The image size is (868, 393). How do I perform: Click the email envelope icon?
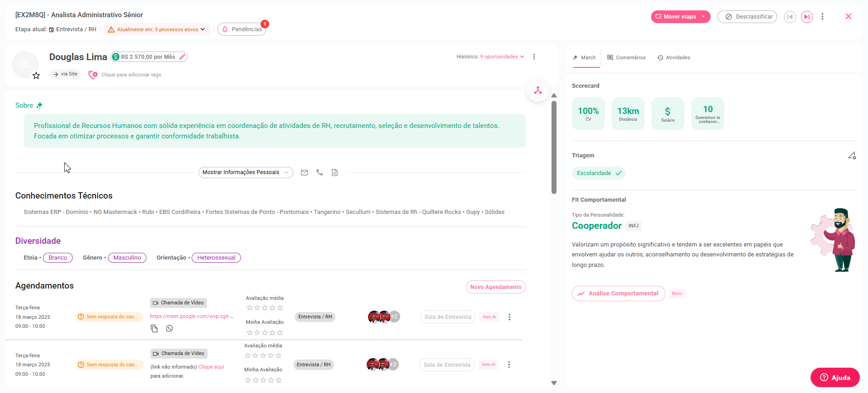click(x=304, y=172)
